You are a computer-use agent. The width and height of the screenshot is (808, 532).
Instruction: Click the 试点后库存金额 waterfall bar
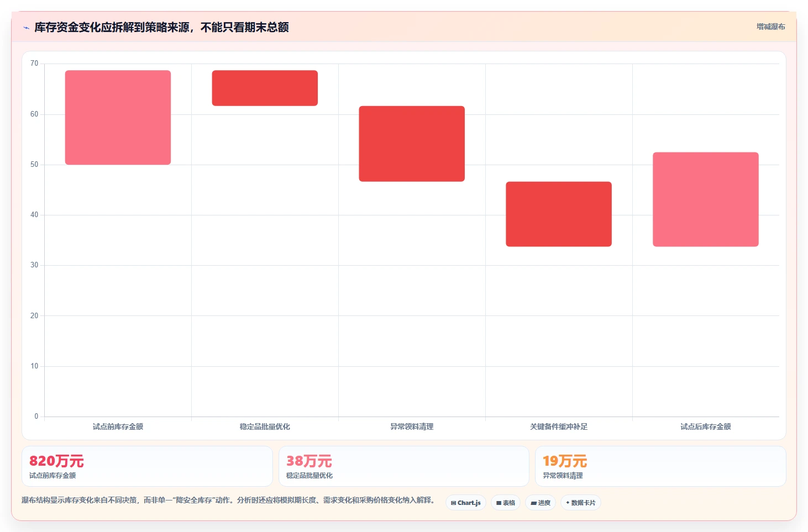[706, 199]
